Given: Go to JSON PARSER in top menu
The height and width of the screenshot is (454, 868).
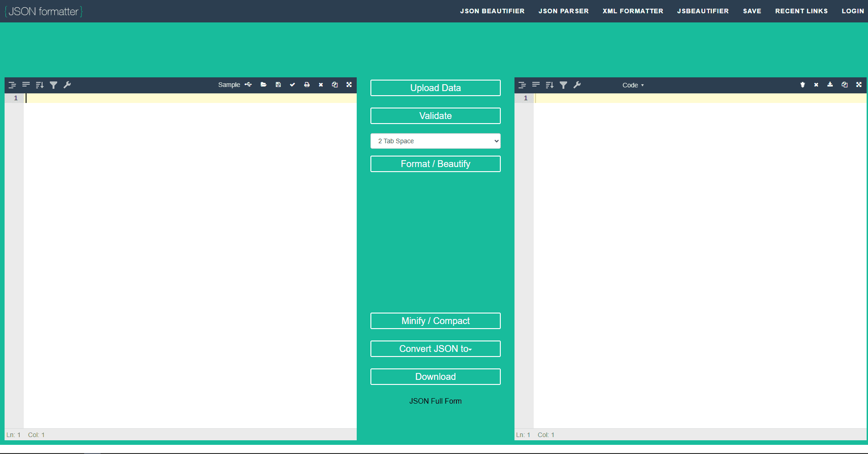Looking at the screenshot, I should click(563, 11).
